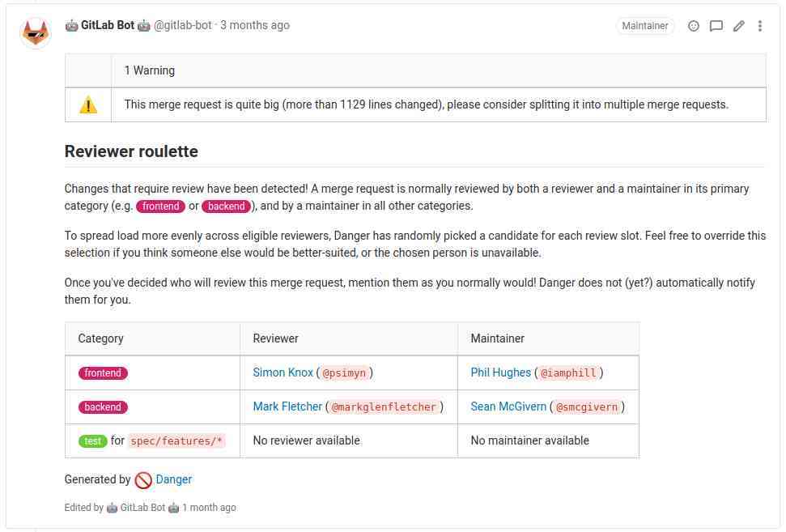This screenshot has height=532, width=786.
Task: Click the green test label
Action: [x=93, y=441]
